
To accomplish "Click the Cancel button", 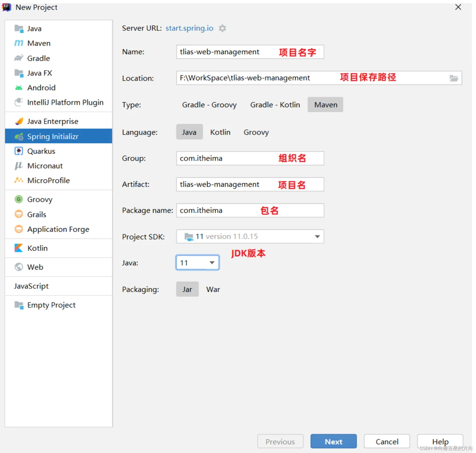I will tap(387, 441).
